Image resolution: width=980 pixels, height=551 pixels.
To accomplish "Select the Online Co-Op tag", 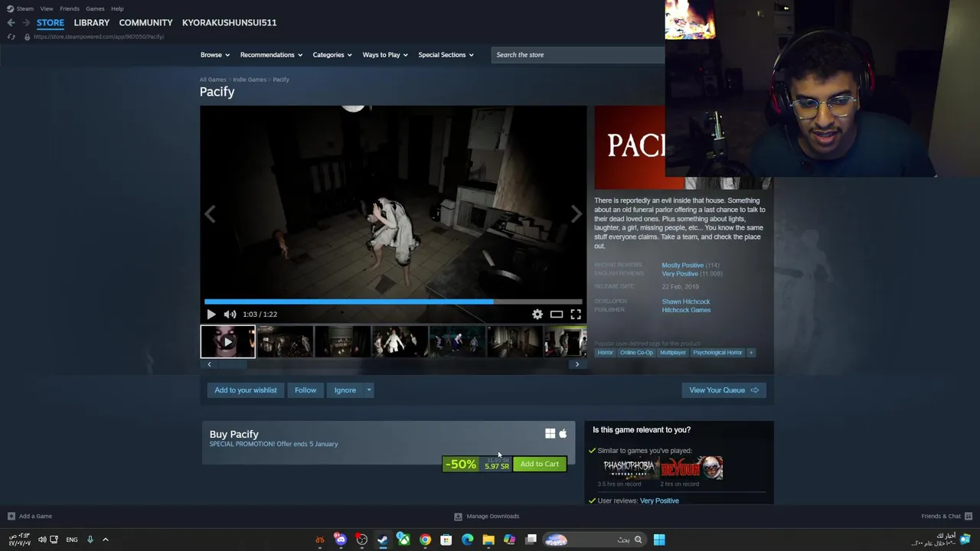I will tap(636, 353).
